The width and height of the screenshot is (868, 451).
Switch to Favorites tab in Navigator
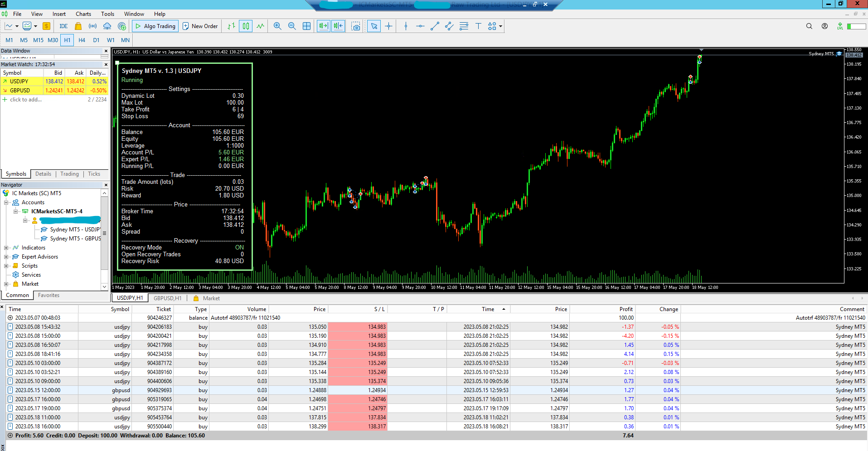[48, 295]
